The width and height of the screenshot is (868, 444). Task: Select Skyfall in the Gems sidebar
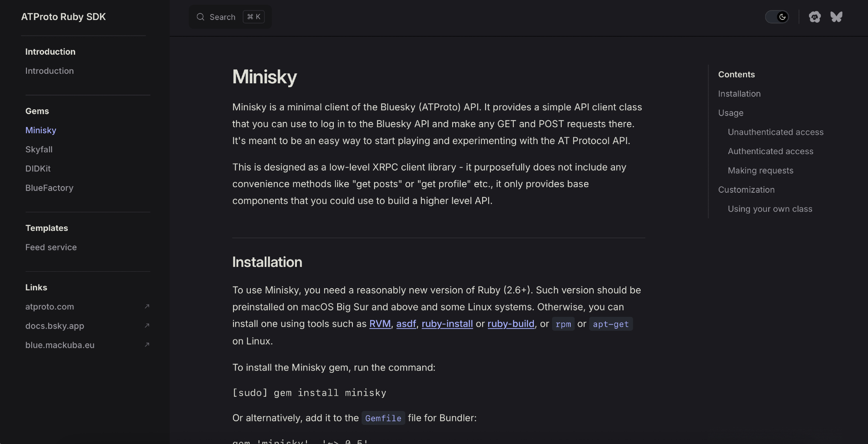[39, 149]
